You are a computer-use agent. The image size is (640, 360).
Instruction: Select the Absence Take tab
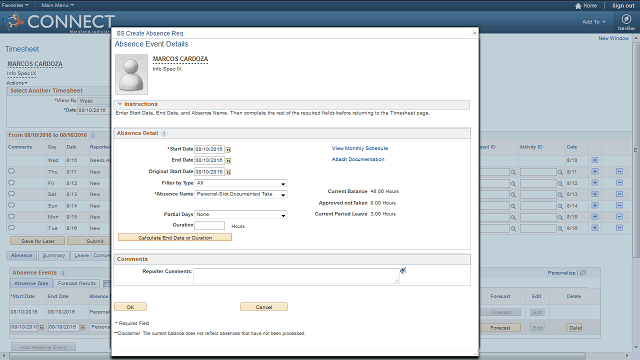(x=31, y=283)
